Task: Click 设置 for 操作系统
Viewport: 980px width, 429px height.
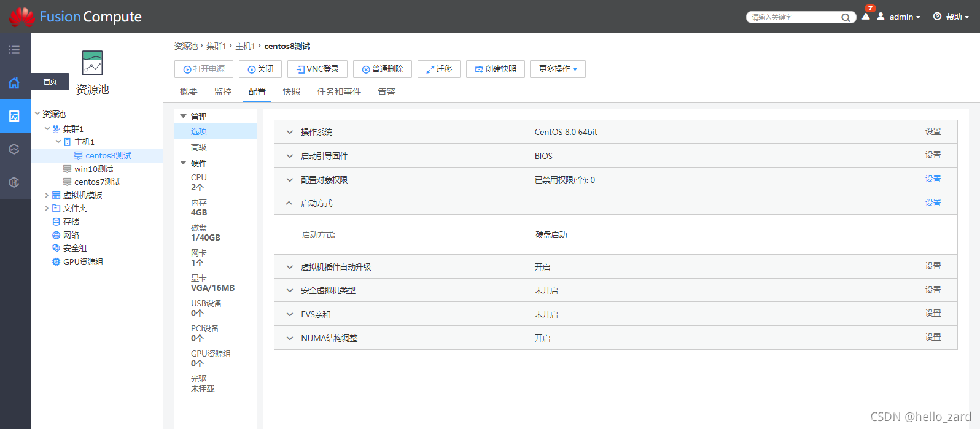Action: tap(933, 131)
